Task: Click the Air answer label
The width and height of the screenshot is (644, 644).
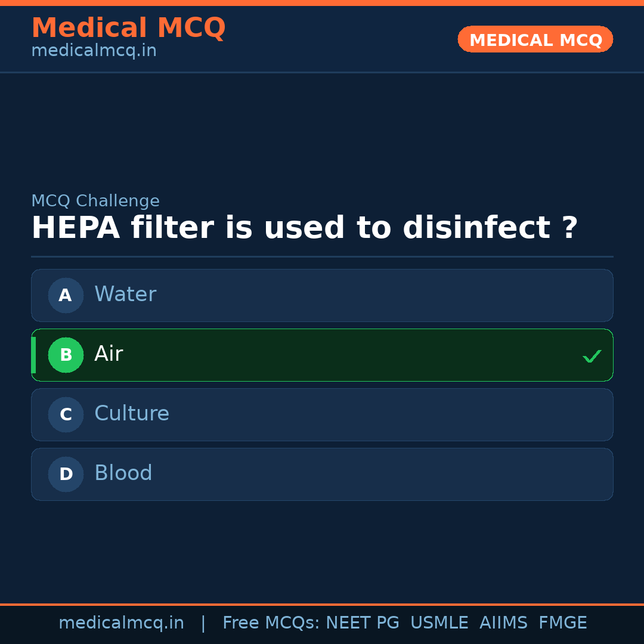Action: 109,354
